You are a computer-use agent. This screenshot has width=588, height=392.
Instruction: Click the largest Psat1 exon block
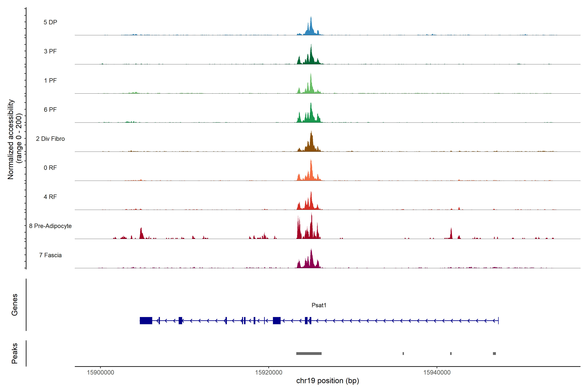(x=146, y=320)
